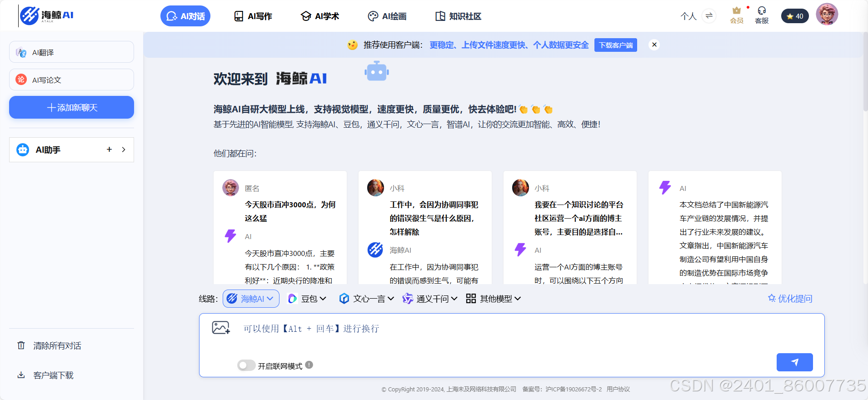Click 优化提问 link
The height and width of the screenshot is (400, 868).
tap(790, 299)
